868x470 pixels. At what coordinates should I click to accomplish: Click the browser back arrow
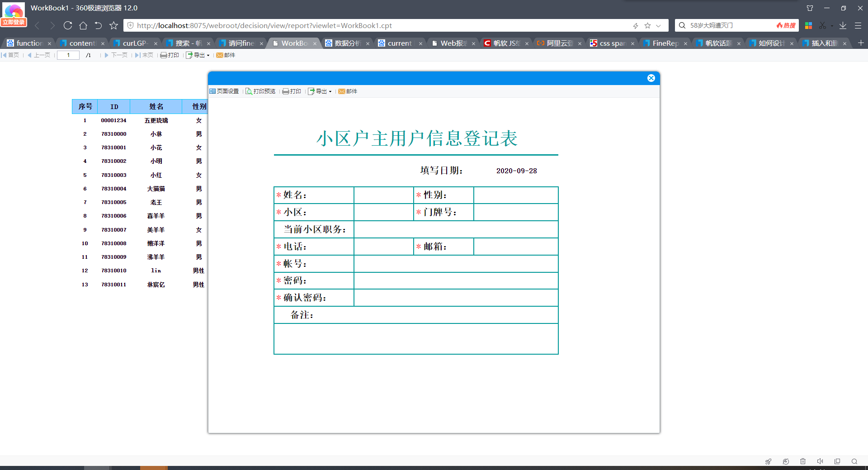tap(37, 25)
